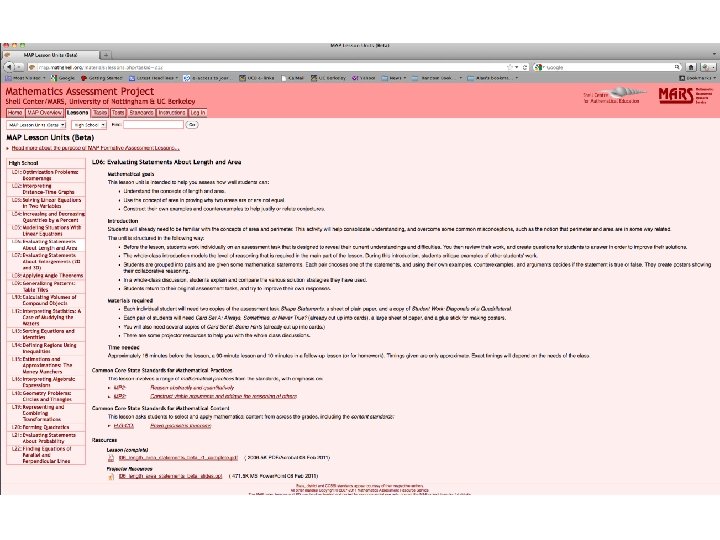The image size is (720, 540).
Task: Click PowerPoint icon under Projector Resources
Action: pyautogui.click(x=111, y=477)
